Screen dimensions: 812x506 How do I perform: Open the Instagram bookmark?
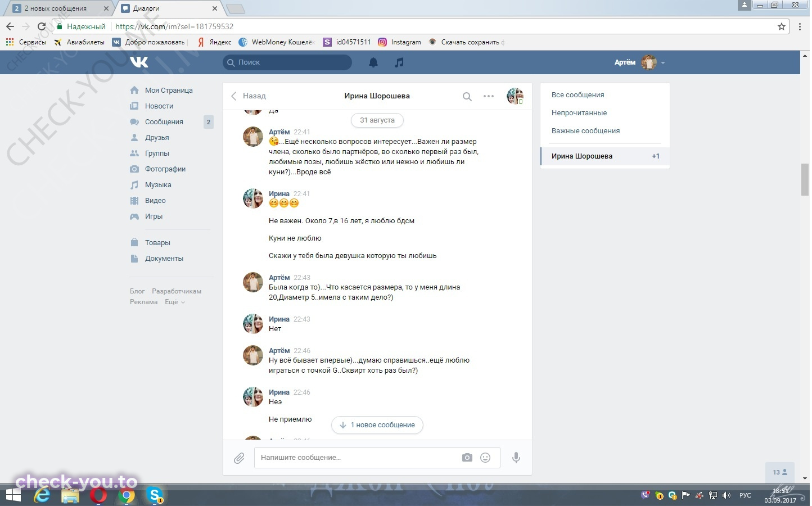[x=400, y=42]
